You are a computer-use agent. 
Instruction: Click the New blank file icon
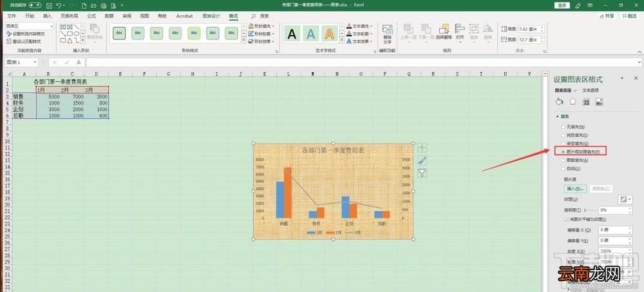(84, 5)
